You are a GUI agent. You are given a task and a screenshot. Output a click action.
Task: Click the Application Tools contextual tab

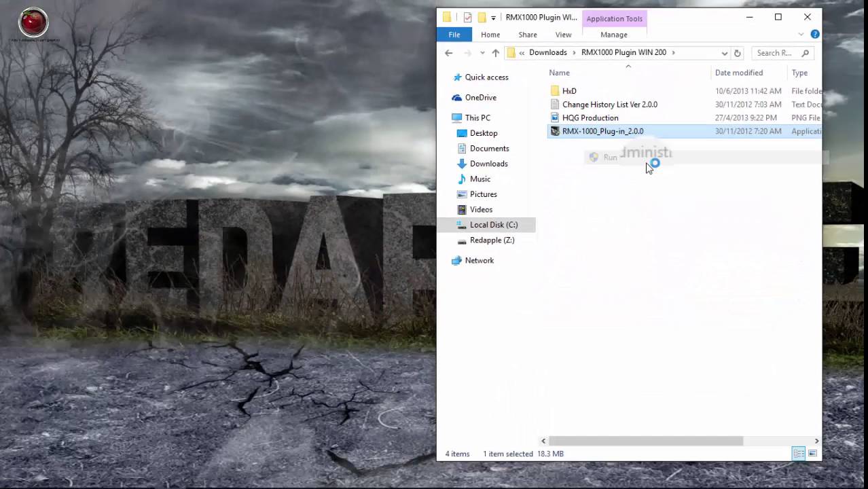615,19
